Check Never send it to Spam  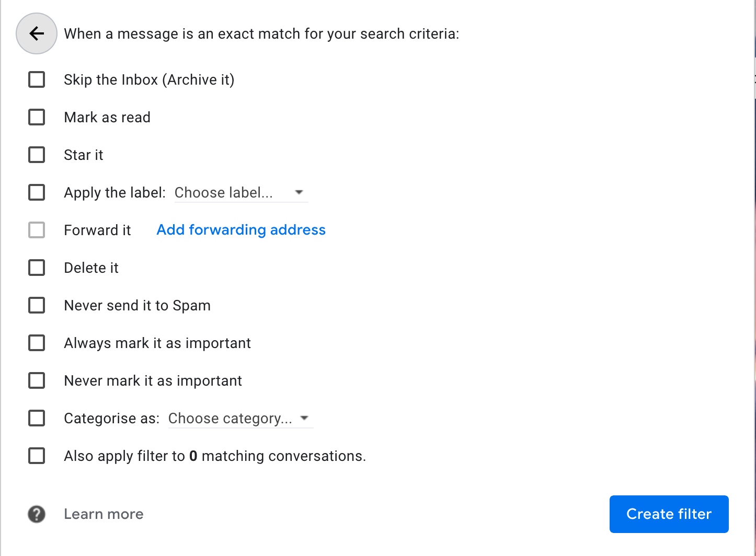click(36, 305)
